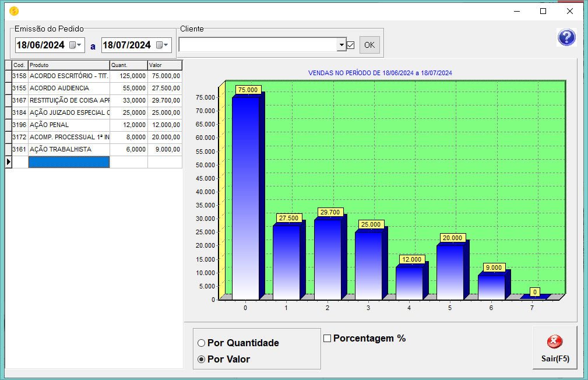
Task: Click the 9.000 bar value label
Action: (x=494, y=268)
